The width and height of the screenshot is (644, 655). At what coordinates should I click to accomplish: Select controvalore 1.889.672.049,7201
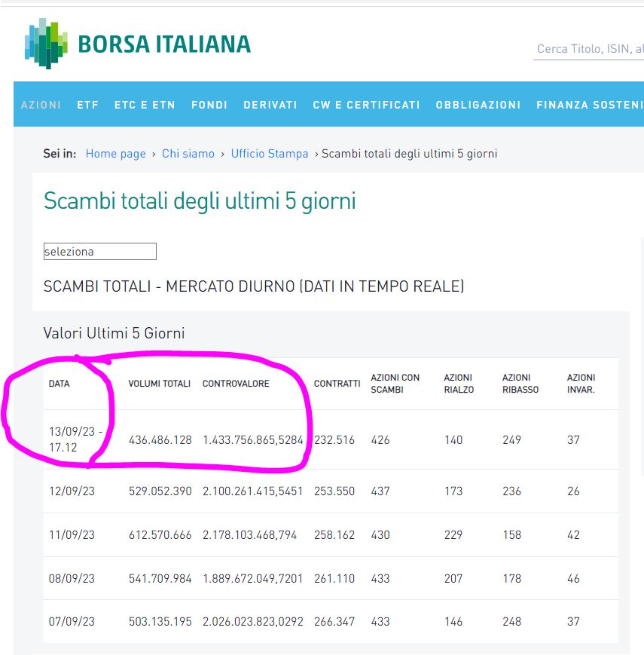253,579
